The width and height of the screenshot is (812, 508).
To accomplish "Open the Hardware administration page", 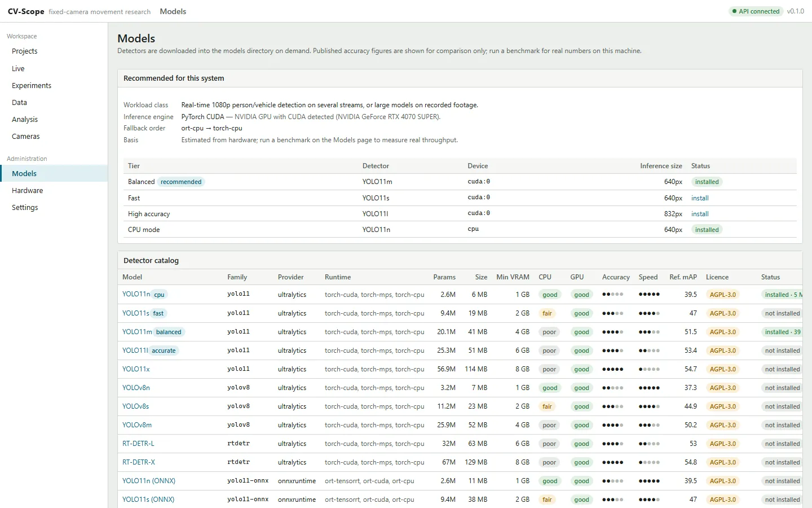I will click(54, 191).
